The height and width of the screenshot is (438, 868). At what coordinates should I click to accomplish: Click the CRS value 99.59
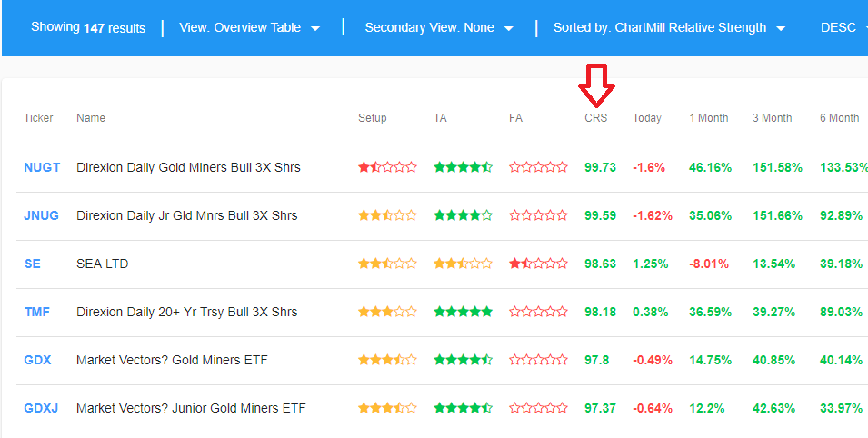pos(600,215)
